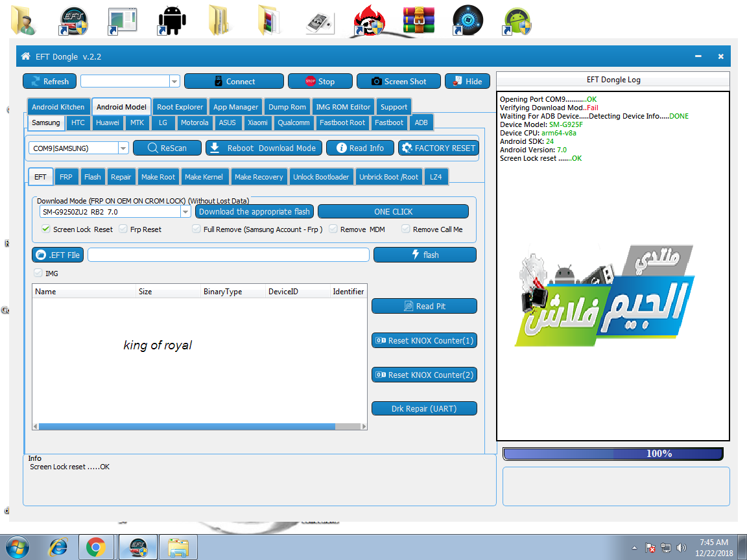This screenshot has width=747, height=560.
Task: Take a Screen Shot
Action: tap(399, 82)
